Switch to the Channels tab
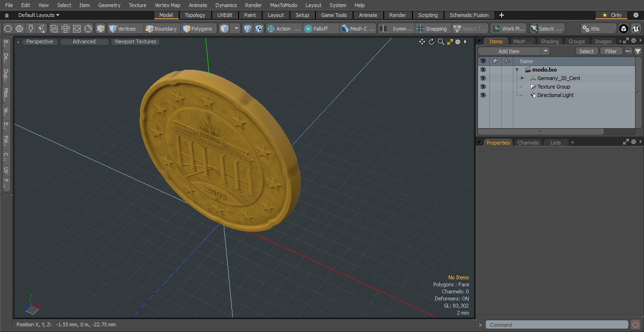 click(528, 143)
